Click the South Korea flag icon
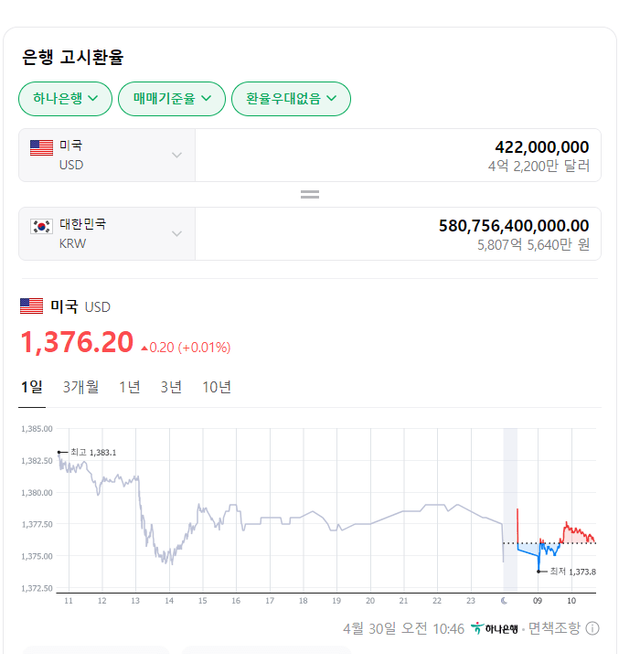The image size is (640, 654). click(41, 226)
